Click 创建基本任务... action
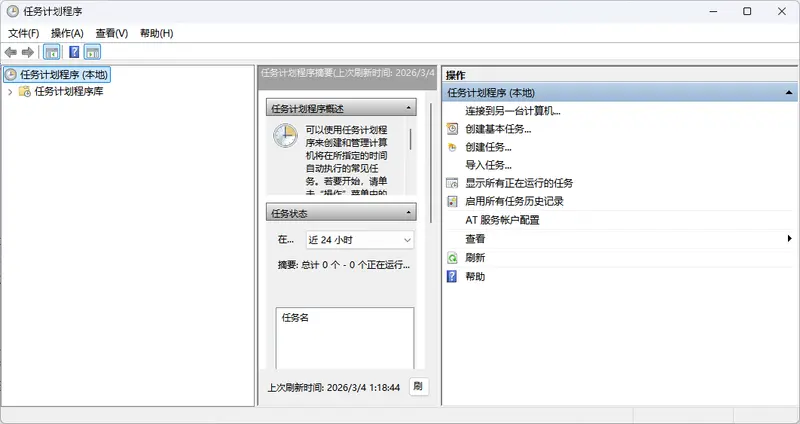The image size is (800, 424). coord(498,129)
